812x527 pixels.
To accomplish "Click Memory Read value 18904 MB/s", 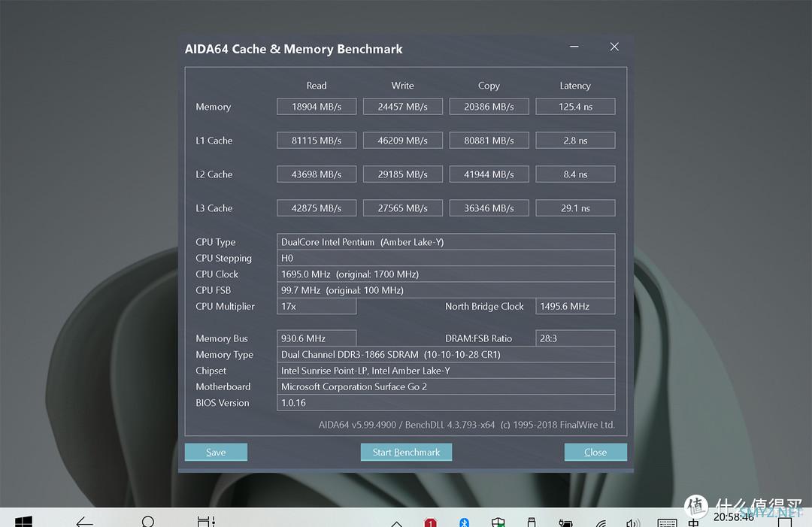I will [317, 107].
